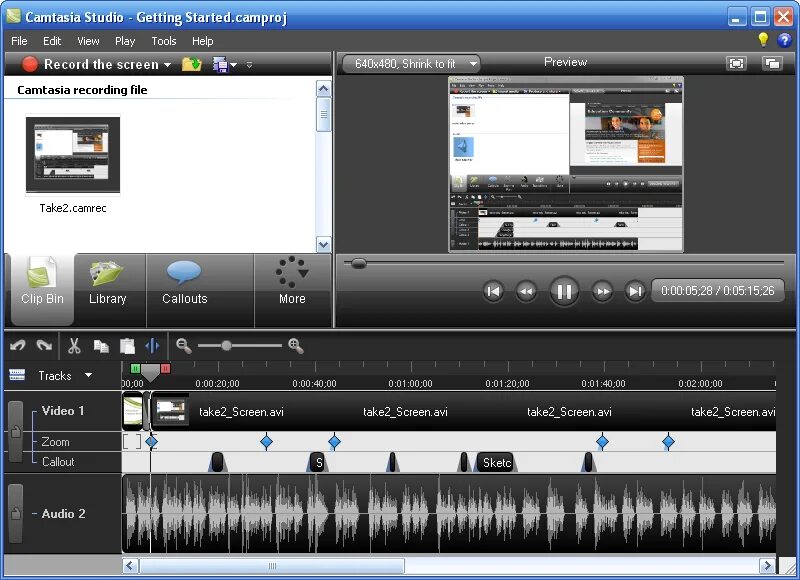Expand the toolbar options overflow arrow
Viewport: 800px width, 580px height.
249,65
